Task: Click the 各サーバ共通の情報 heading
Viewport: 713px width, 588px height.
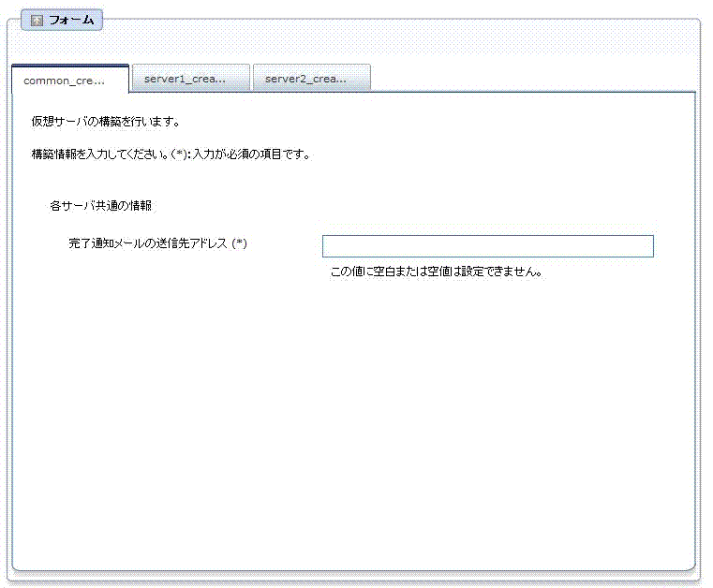Action: [x=101, y=206]
